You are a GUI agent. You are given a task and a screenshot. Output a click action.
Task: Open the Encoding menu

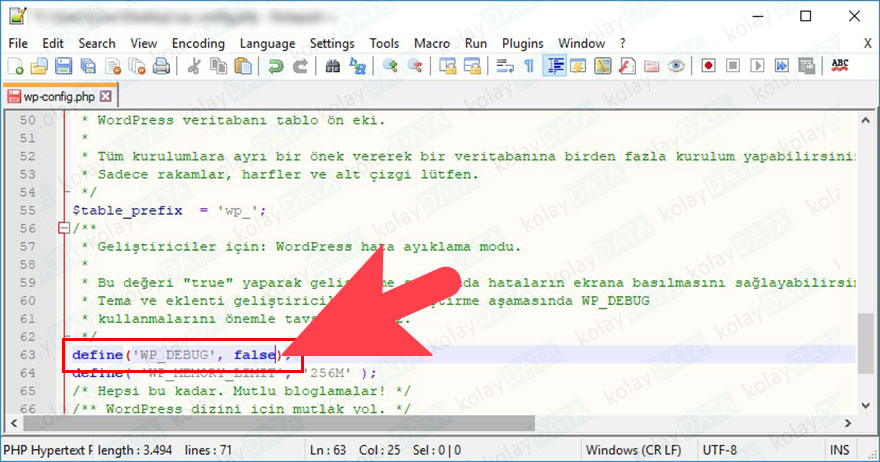pyautogui.click(x=198, y=43)
